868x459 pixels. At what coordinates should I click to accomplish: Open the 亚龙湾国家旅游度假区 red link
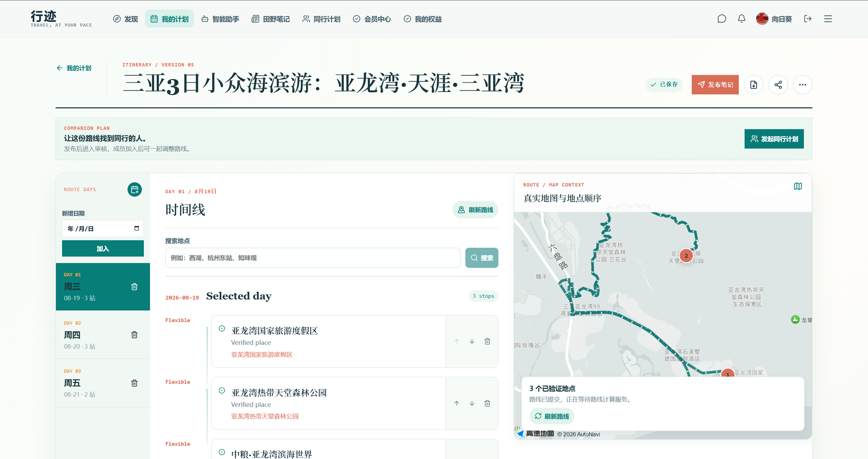(x=262, y=354)
